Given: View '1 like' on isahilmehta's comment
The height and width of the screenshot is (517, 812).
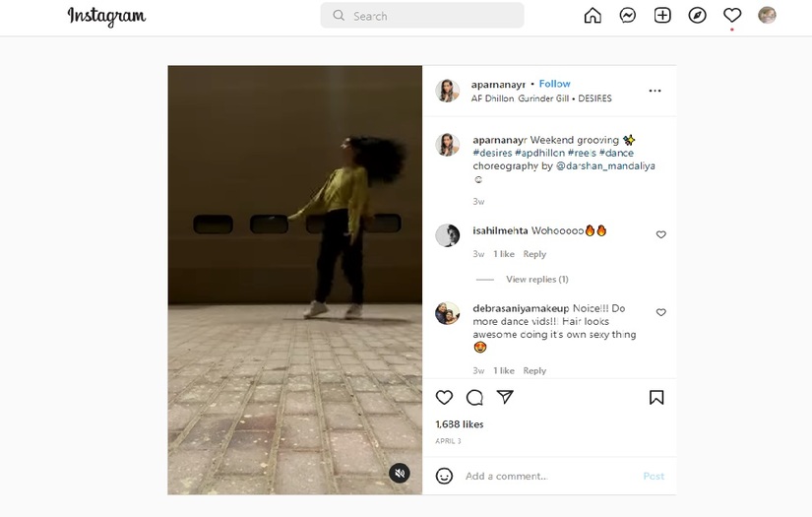Looking at the screenshot, I should pyautogui.click(x=504, y=254).
